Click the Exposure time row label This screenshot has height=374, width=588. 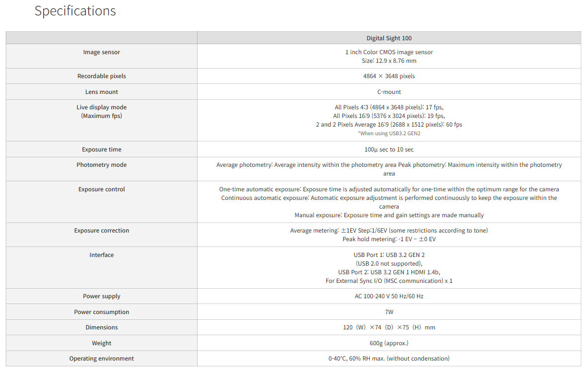[x=102, y=150]
